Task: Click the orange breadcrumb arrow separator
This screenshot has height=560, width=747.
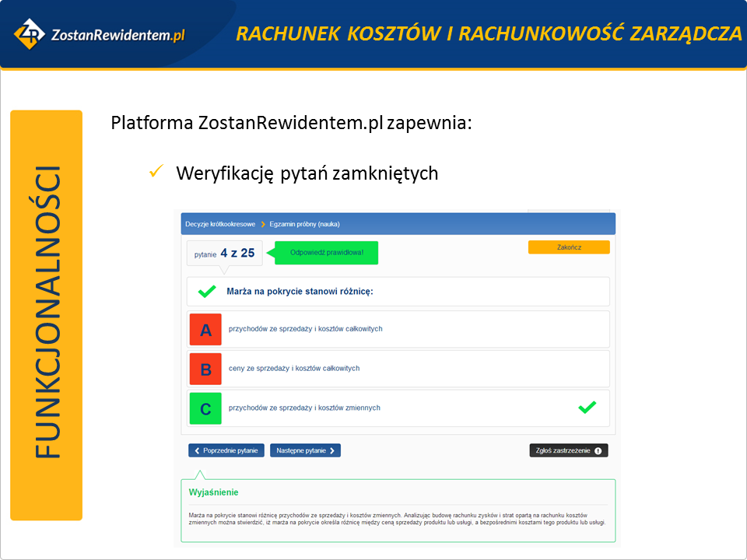Action: (x=263, y=224)
